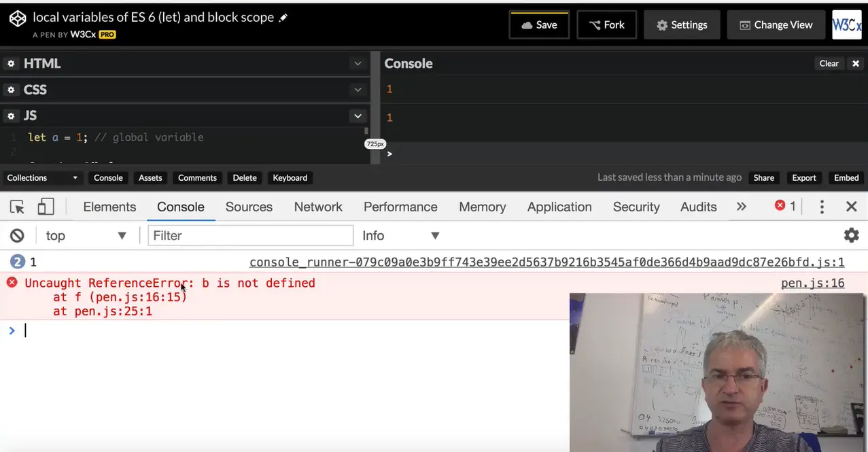868x452 pixels.
Task: Click the W3Cx profile avatar
Action: (847, 24)
